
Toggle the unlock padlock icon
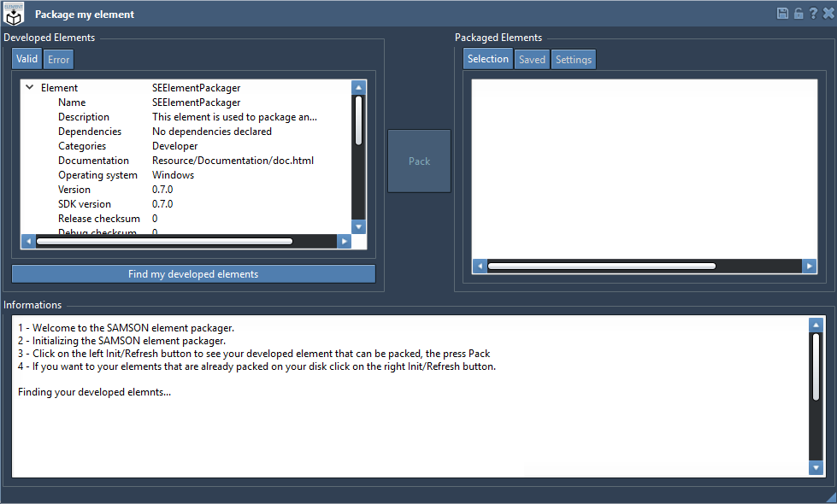coord(798,14)
